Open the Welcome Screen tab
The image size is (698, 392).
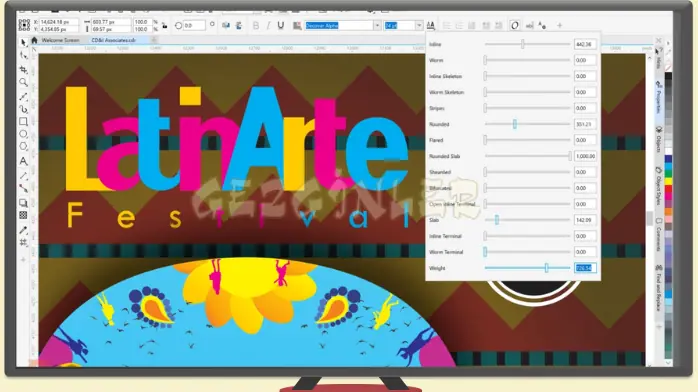[60, 40]
